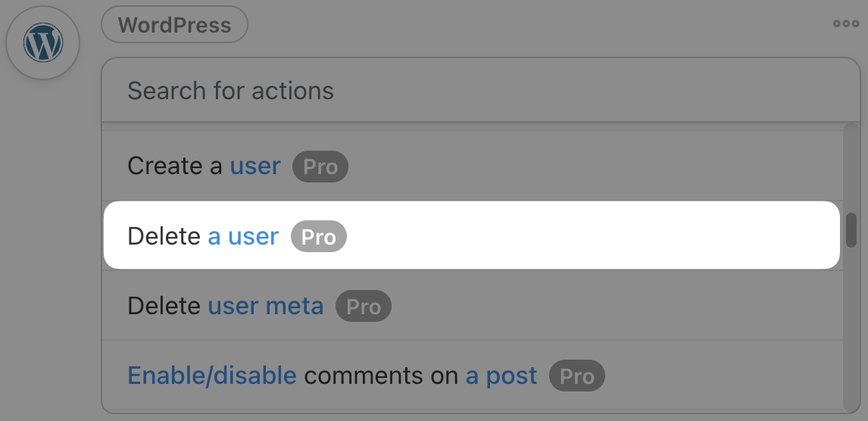This screenshot has height=421, width=868.
Task: Click the blue "a user" token in Delete a user
Action: point(243,236)
